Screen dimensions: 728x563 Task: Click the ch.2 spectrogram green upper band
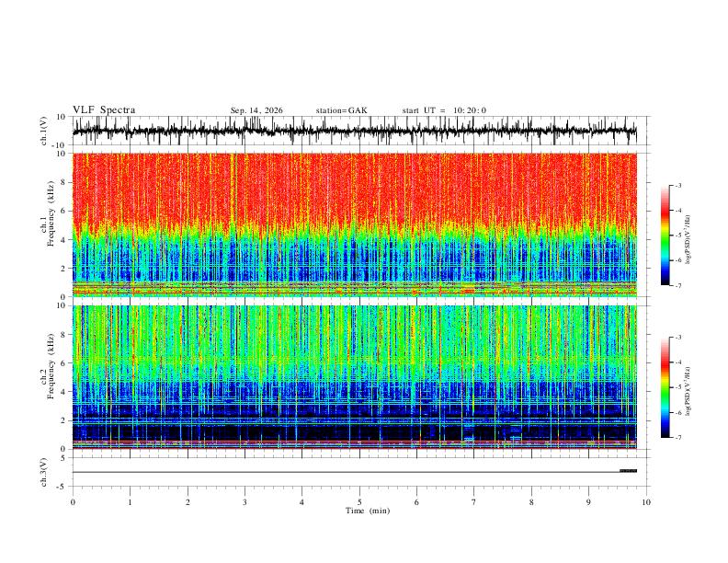[x=354, y=339]
